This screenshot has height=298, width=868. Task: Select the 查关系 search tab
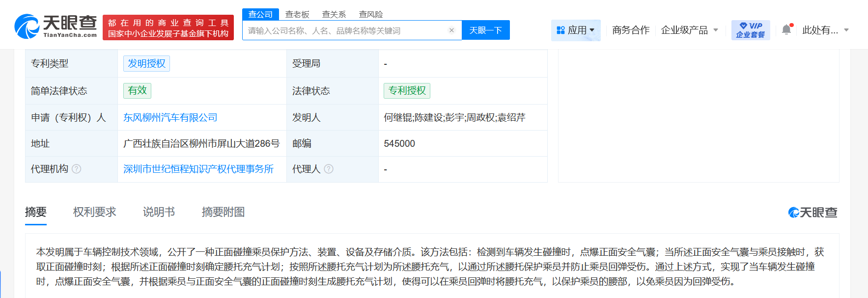click(334, 14)
